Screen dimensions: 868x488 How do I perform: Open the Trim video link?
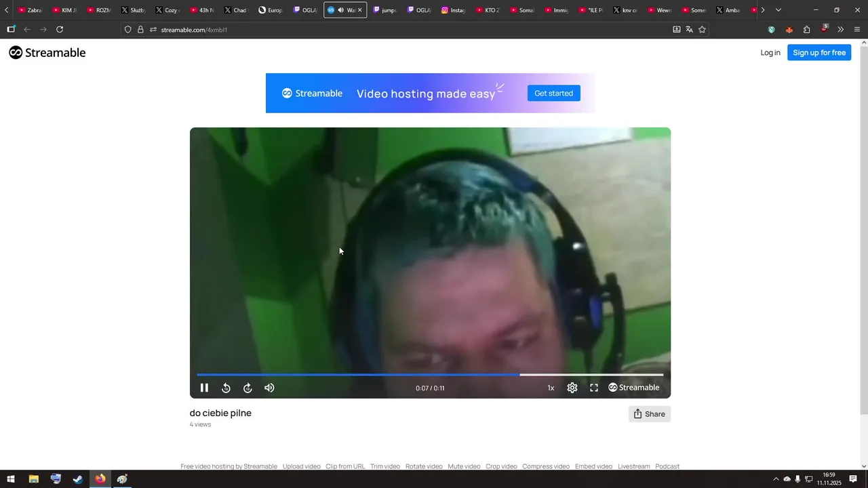[x=385, y=466]
